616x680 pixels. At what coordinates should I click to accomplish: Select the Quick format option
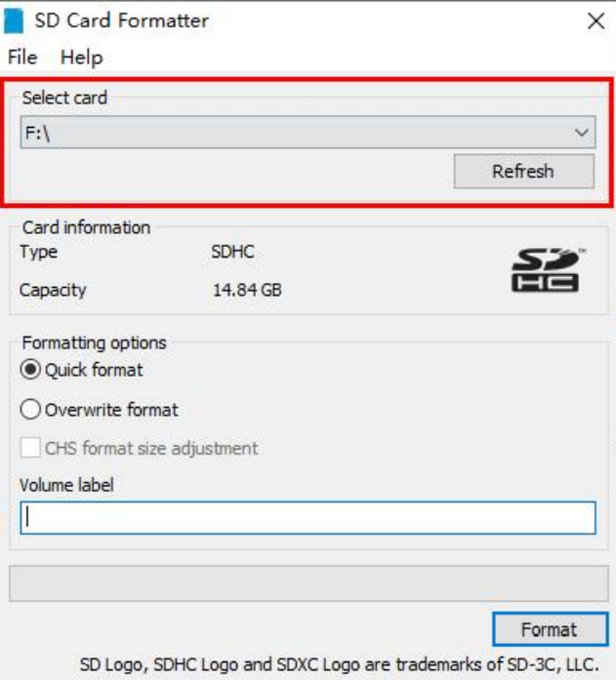coord(31,371)
